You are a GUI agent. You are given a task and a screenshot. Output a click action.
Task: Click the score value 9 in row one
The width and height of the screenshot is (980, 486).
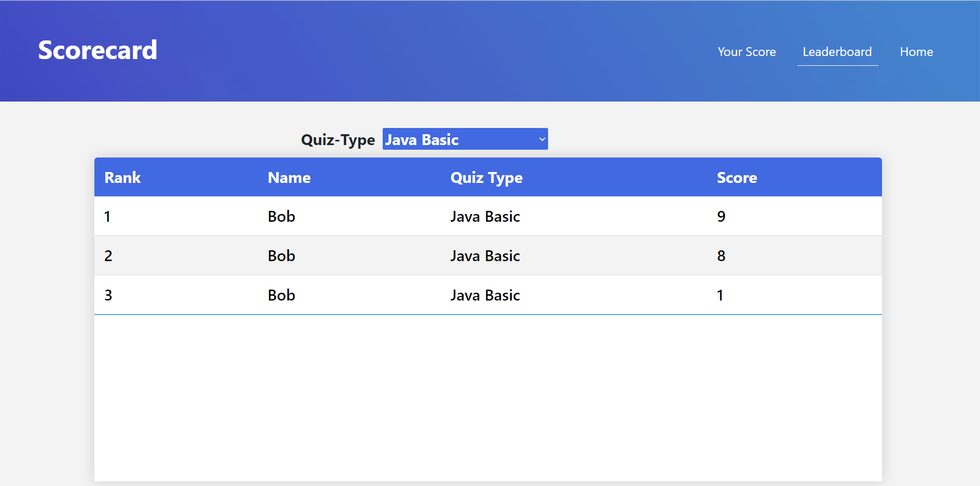[721, 216]
